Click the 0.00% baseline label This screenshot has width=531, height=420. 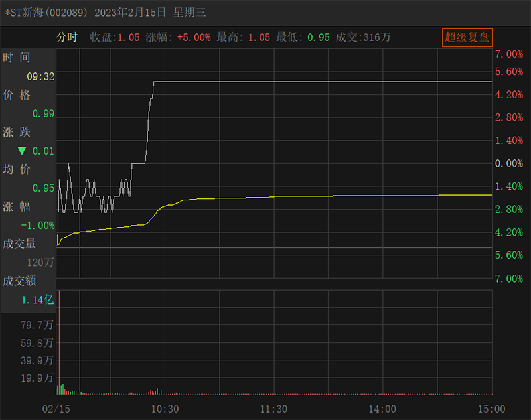(509, 163)
